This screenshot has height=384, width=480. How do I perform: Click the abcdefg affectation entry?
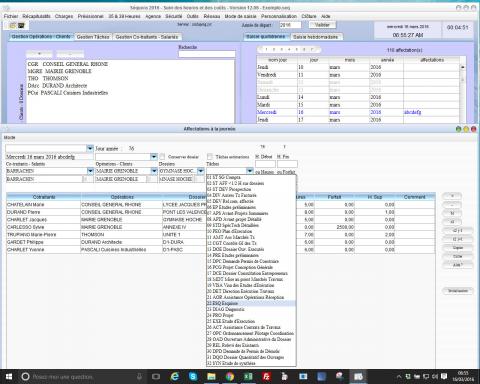[412, 112]
